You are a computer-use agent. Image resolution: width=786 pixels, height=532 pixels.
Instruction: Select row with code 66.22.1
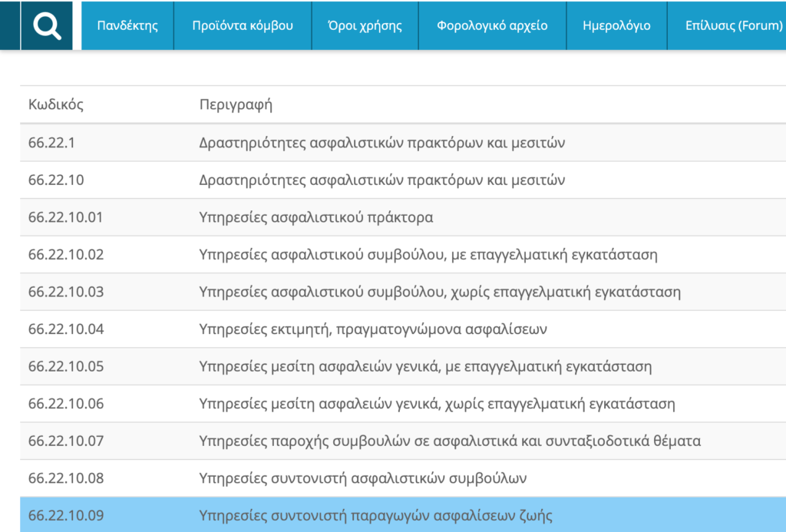coord(51,143)
